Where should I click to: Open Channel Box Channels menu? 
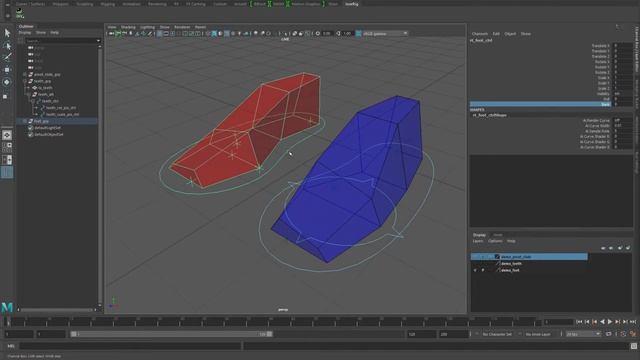[x=480, y=34]
